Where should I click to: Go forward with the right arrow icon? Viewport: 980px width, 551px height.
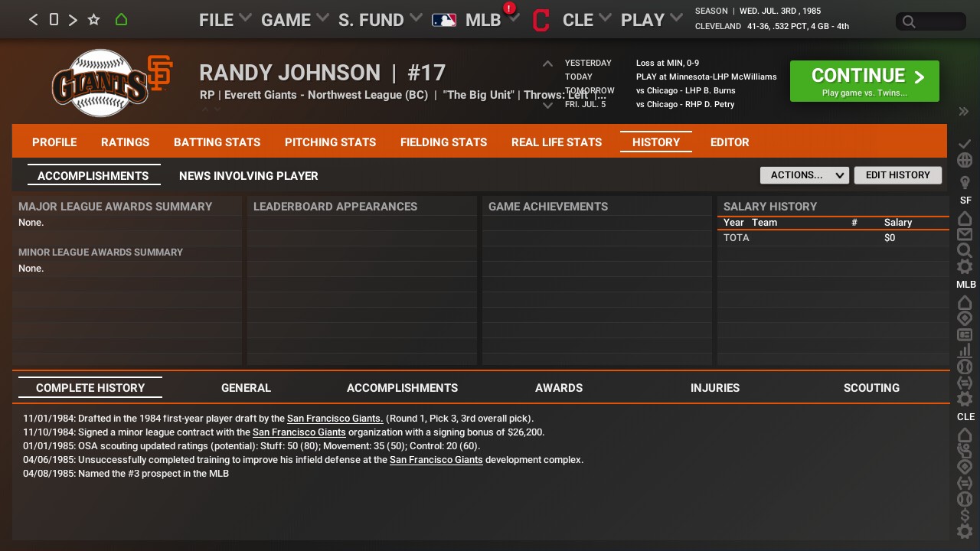[x=73, y=20]
